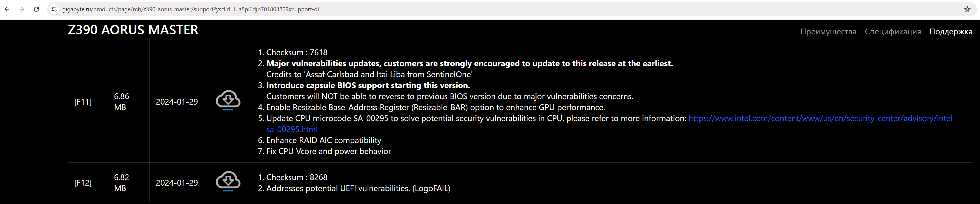Go back to the previous page
This screenshot has width=980, height=204.
[7, 9]
